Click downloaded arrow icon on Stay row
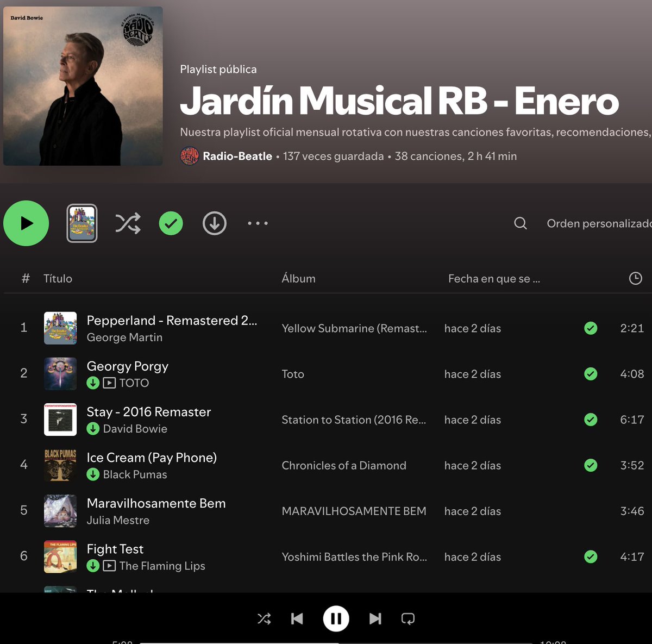 93,429
